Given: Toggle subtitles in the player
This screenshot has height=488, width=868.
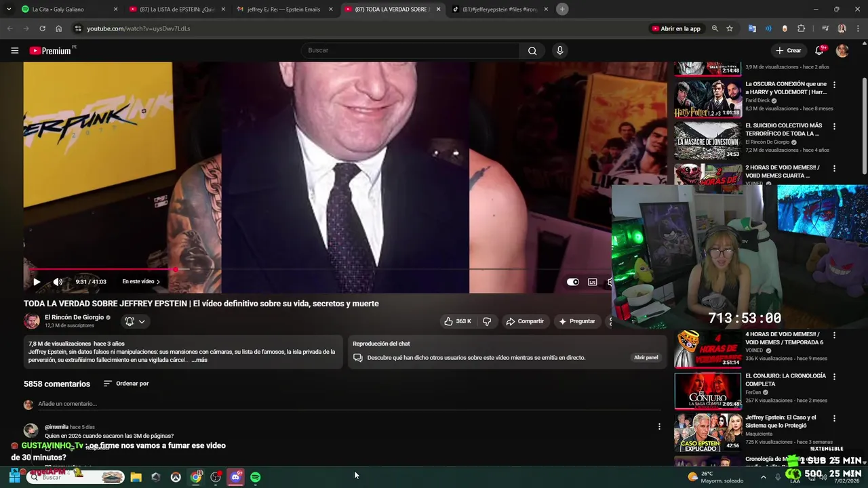Looking at the screenshot, I should 592,282.
